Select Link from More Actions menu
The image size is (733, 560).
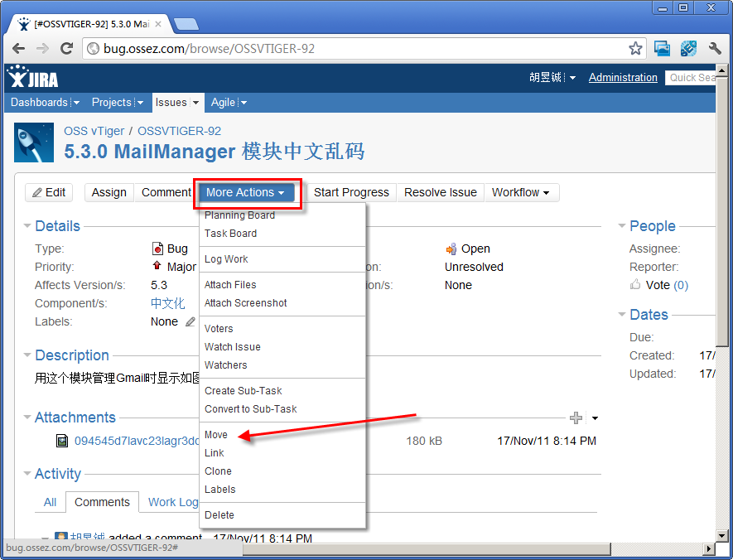(282, 453)
